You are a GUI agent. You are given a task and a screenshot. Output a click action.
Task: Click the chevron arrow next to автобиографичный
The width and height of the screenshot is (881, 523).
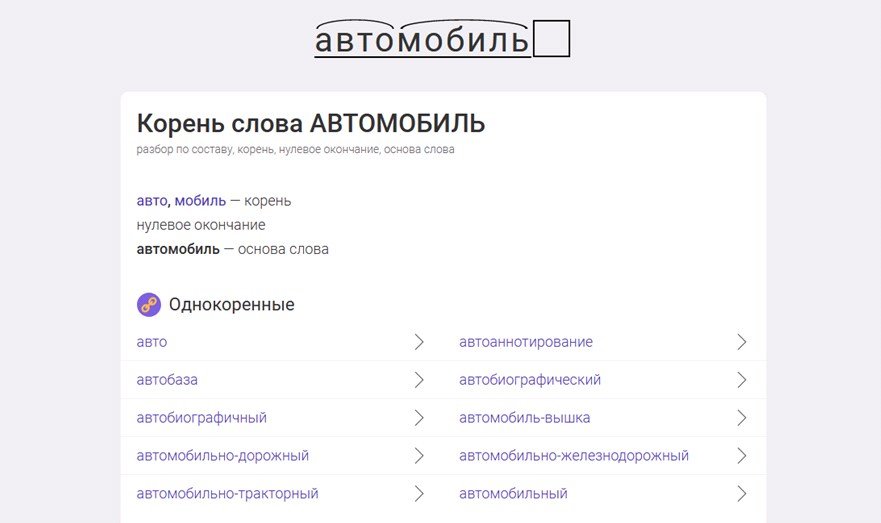click(x=419, y=417)
